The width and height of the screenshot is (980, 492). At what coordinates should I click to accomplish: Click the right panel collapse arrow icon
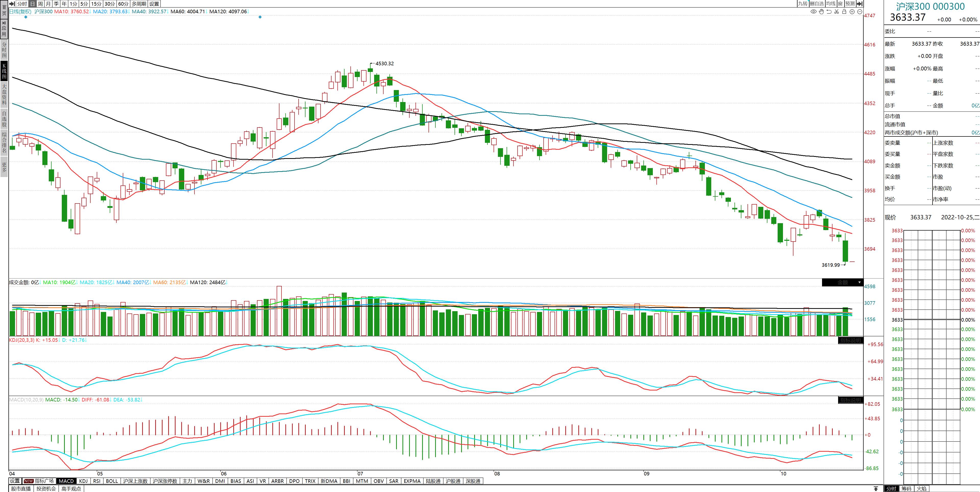coord(859,4)
